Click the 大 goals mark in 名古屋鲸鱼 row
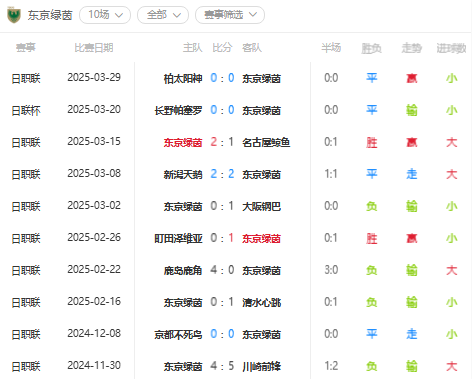 pos(452,142)
